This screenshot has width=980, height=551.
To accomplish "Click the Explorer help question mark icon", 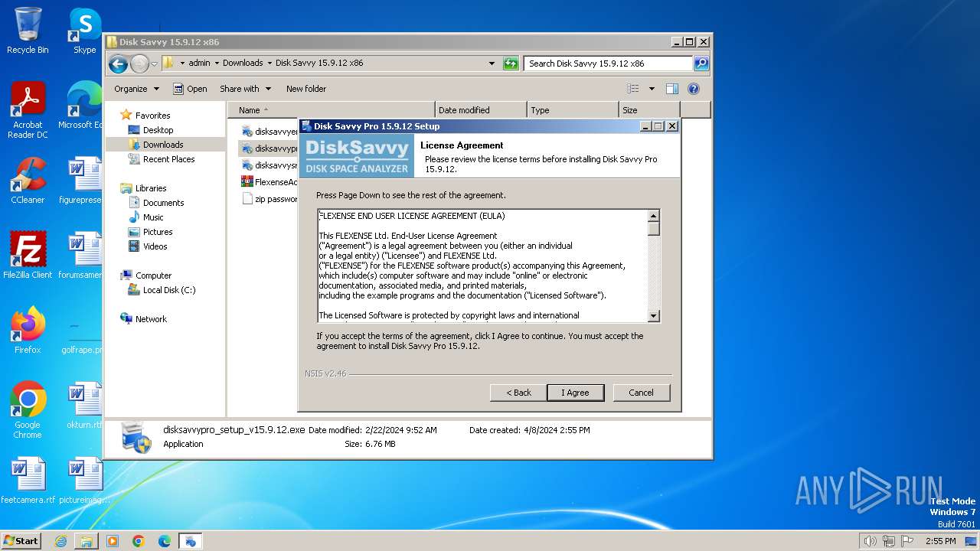I will click(x=694, y=89).
